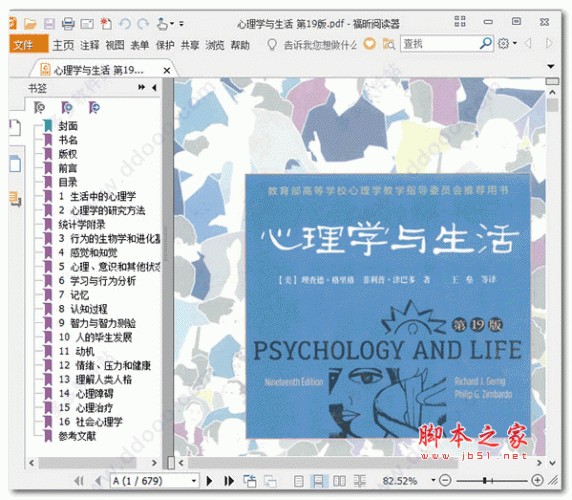Image resolution: width=572 pixels, height=500 pixels.
Task: Click the 告诉我您想做什么 box
Action: pyautogui.click(x=320, y=45)
